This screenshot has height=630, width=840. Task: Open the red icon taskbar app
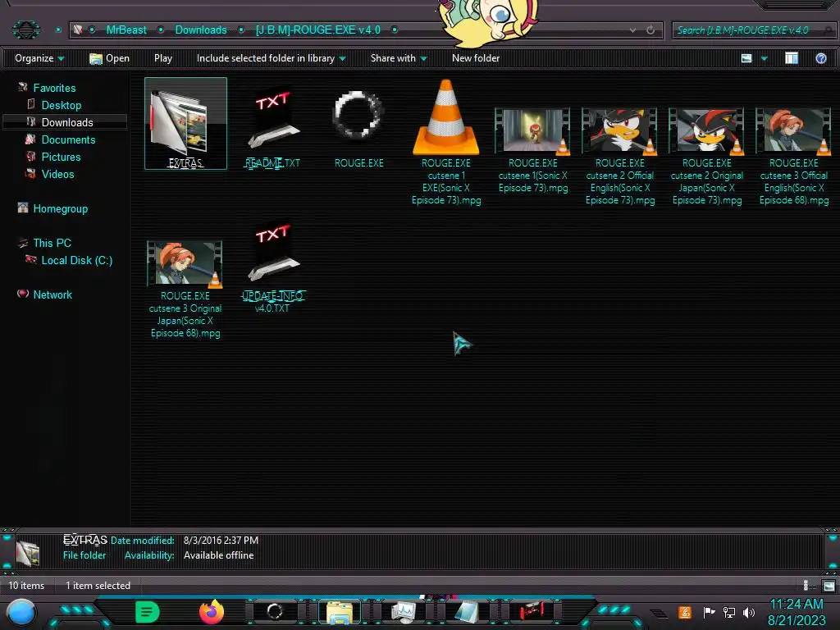click(x=531, y=611)
